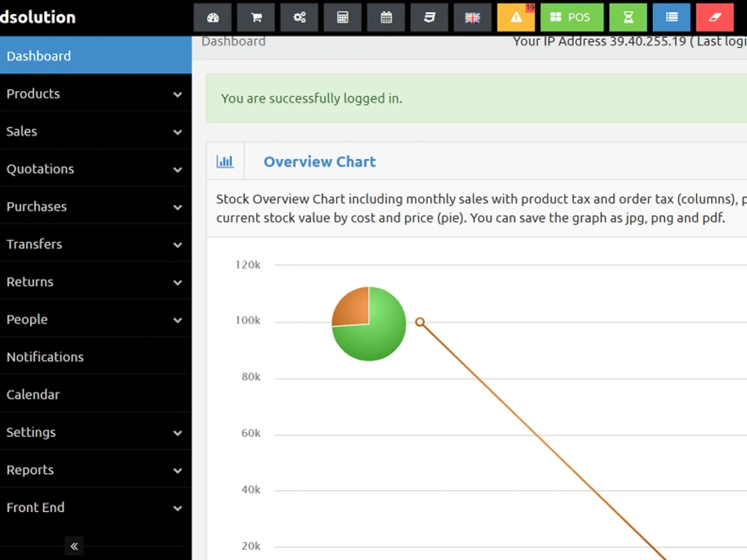747x560 pixels.
Task: Click the 100k axis label
Action: coord(248,320)
